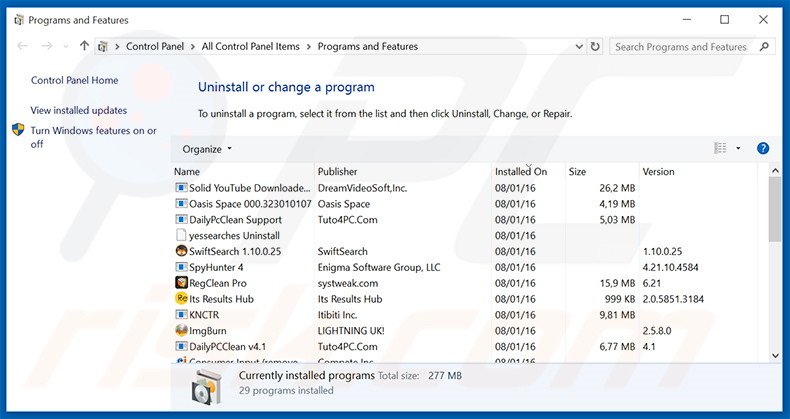Click the KNCTR program icon

pos(181,314)
